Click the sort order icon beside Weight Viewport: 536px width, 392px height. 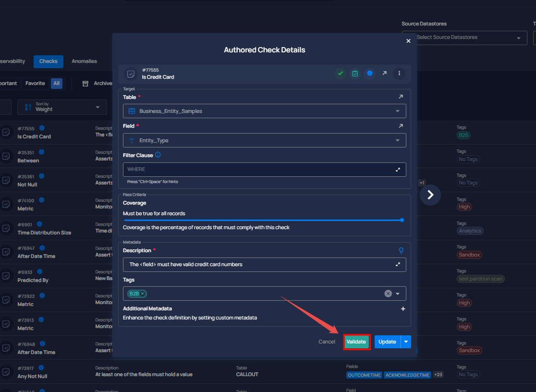28,108
